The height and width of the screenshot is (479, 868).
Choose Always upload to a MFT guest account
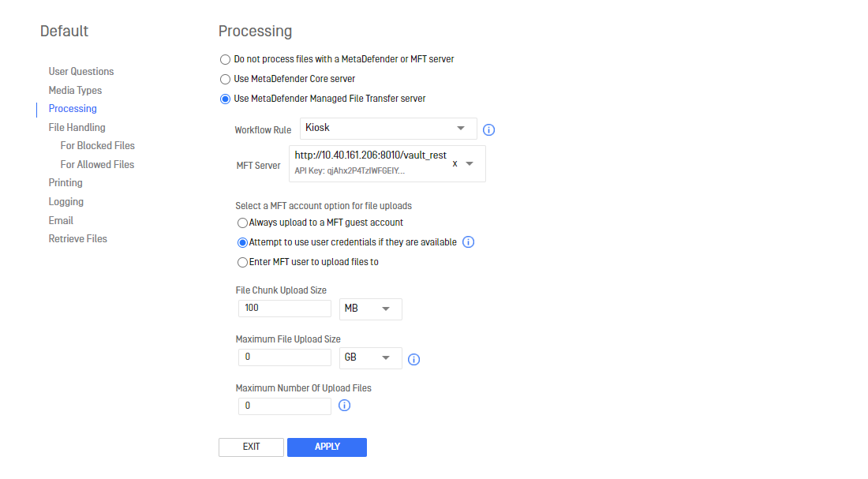click(242, 223)
